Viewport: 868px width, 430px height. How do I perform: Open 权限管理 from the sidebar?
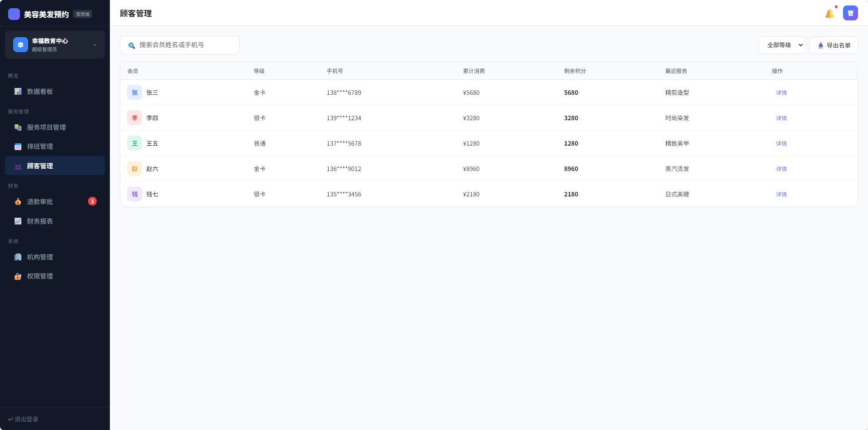[40, 276]
